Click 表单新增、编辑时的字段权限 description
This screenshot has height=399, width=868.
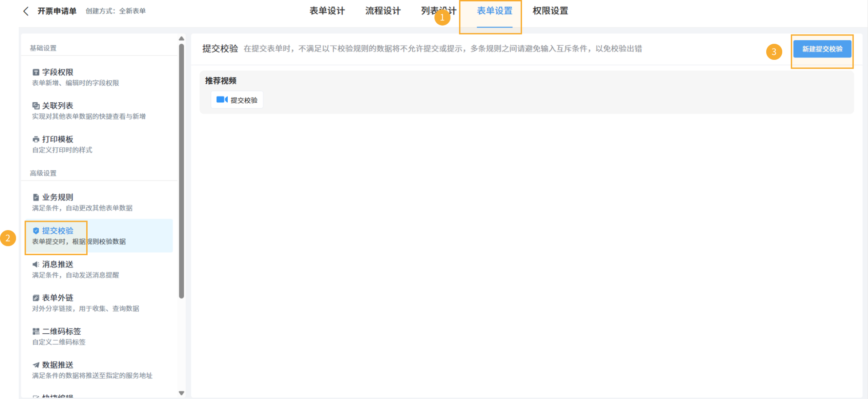75,83
